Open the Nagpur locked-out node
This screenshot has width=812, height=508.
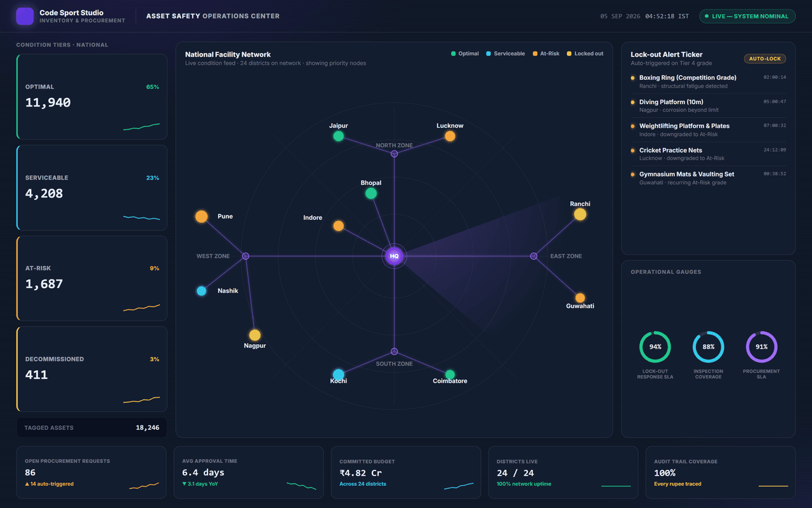tap(255, 335)
